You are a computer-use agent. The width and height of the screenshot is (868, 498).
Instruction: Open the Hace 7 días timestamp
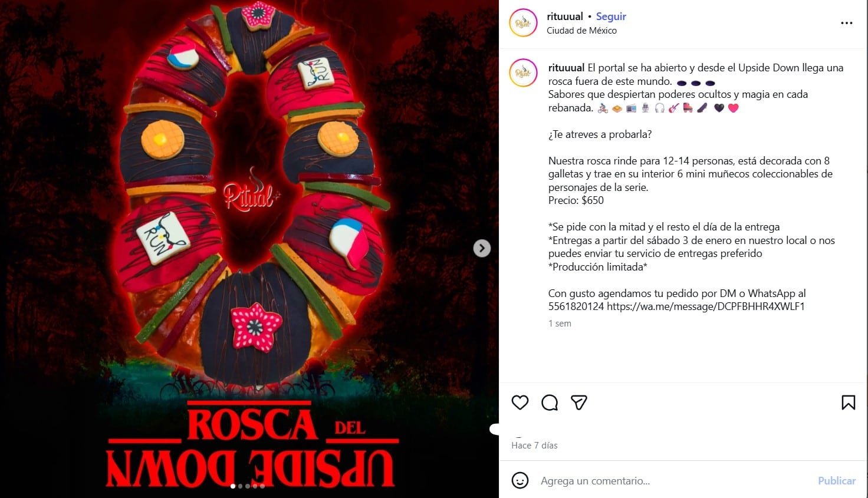[x=534, y=446]
